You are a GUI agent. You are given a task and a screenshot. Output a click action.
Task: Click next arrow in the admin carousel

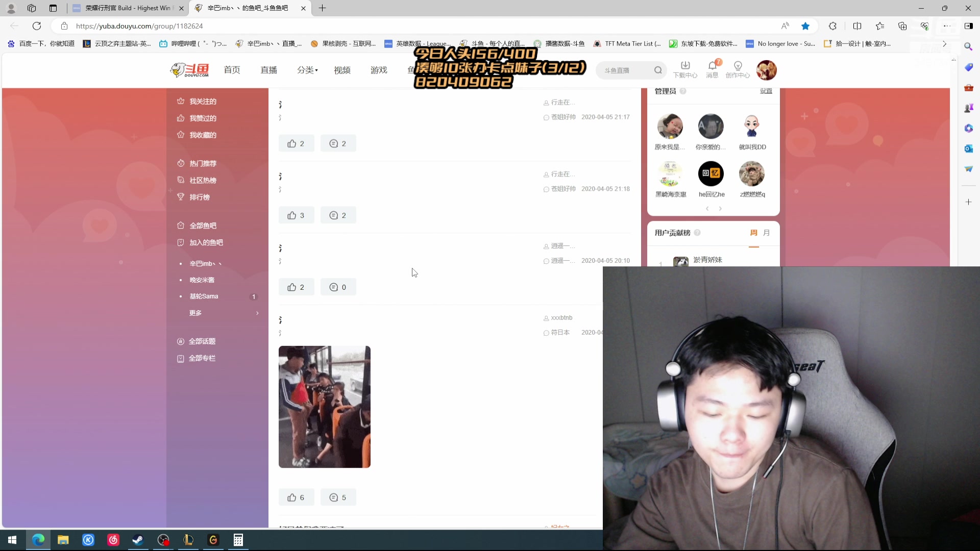[x=720, y=209]
